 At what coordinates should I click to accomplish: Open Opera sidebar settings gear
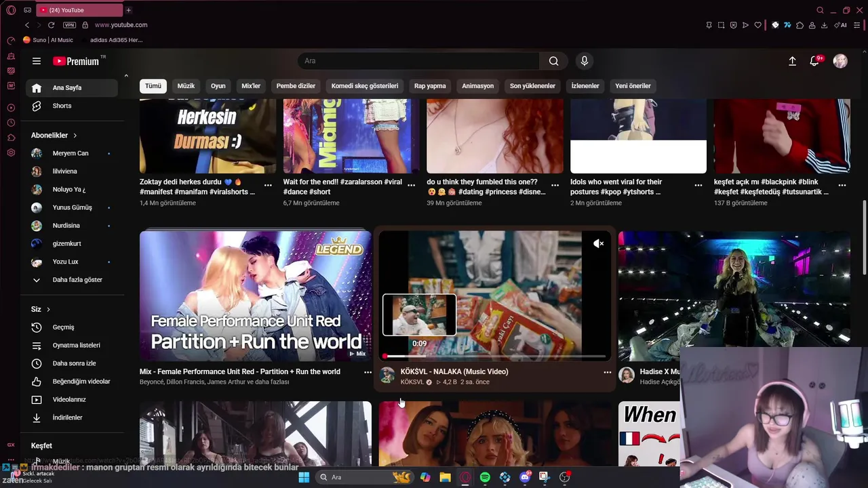[x=11, y=152]
